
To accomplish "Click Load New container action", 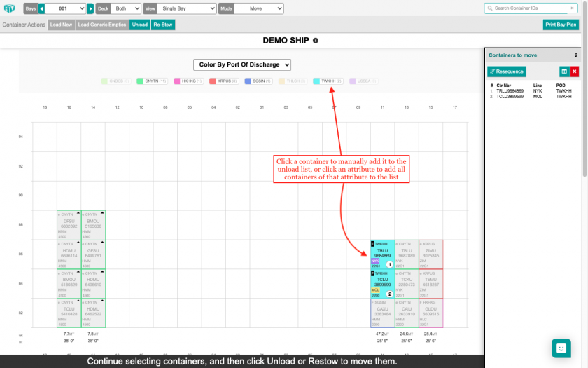I will click(x=62, y=25).
